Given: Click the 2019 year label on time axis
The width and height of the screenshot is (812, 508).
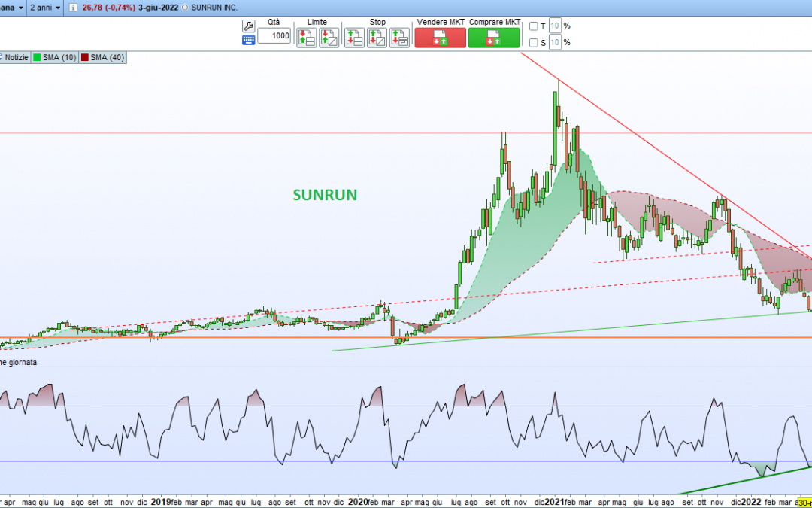Looking at the screenshot, I should (x=161, y=502).
